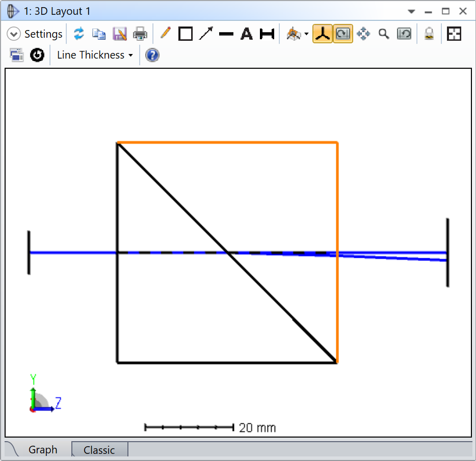Click the Refresh layout icon
The image size is (476, 461).
point(78,34)
